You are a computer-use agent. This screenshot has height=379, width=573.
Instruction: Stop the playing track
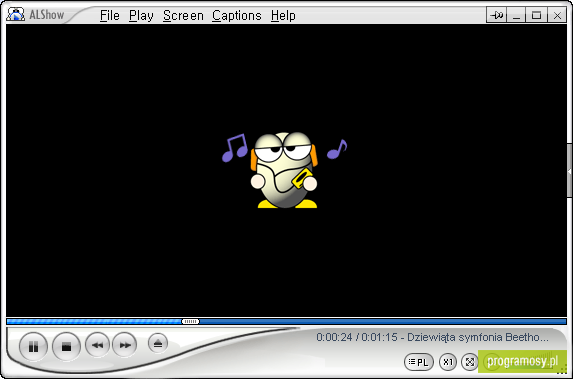point(66,346)
